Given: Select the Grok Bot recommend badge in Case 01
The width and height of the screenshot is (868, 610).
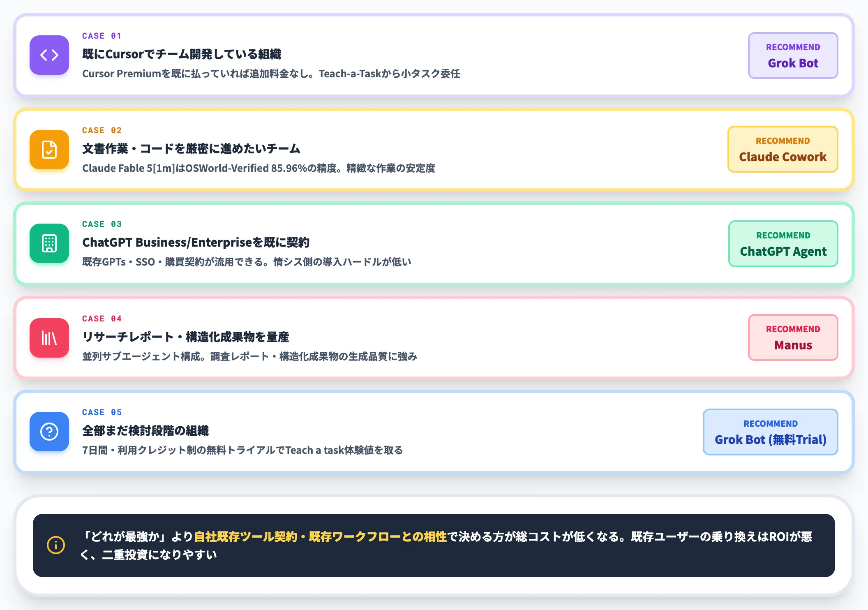Looking at the screenshot, I should point(793,55).
